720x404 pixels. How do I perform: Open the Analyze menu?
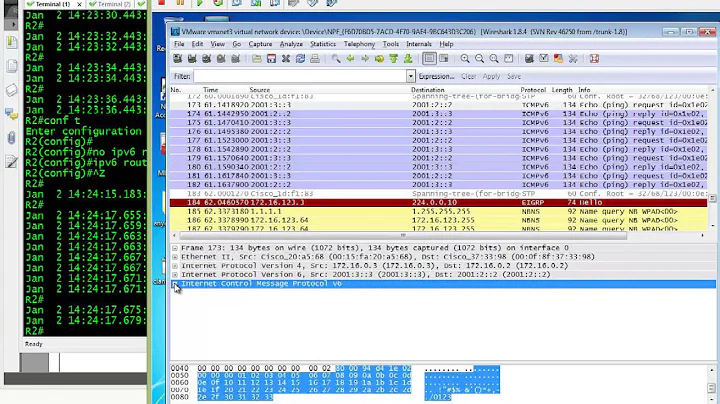pos(291,44)
